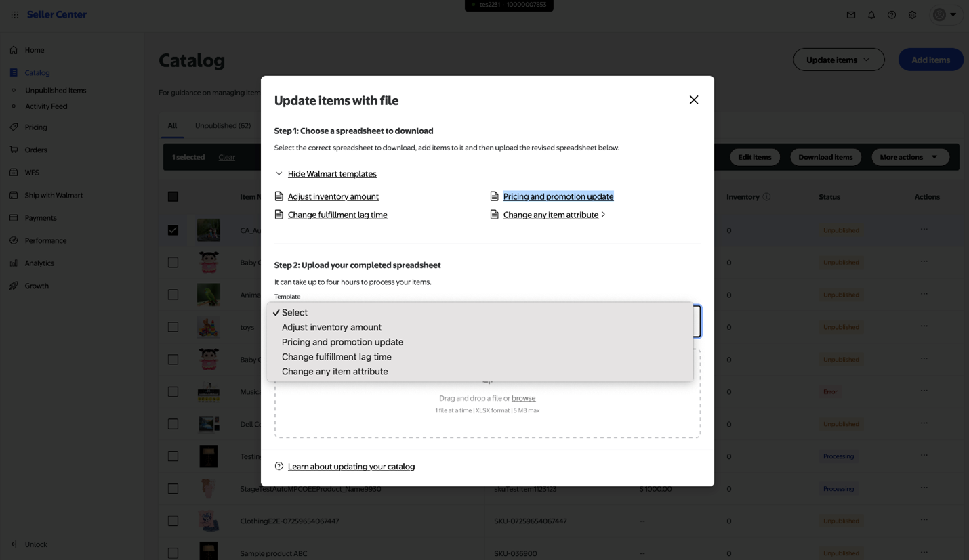The width and height of the screenshot is (969, 560).
Task: Open Growth via the rocket sidebar icon
Action: pos(14,286)
